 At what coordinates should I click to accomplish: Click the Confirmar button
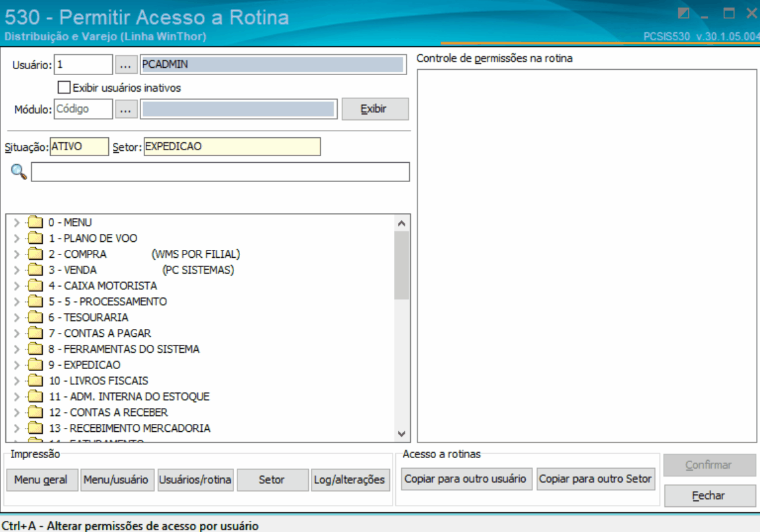click(710, 465)
